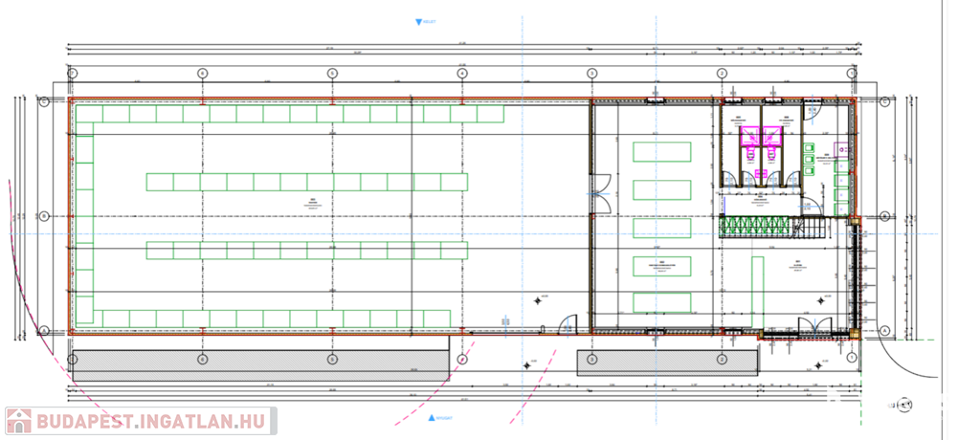
Task: Click the grid bubble B on left edge
Action: [42, 215]
